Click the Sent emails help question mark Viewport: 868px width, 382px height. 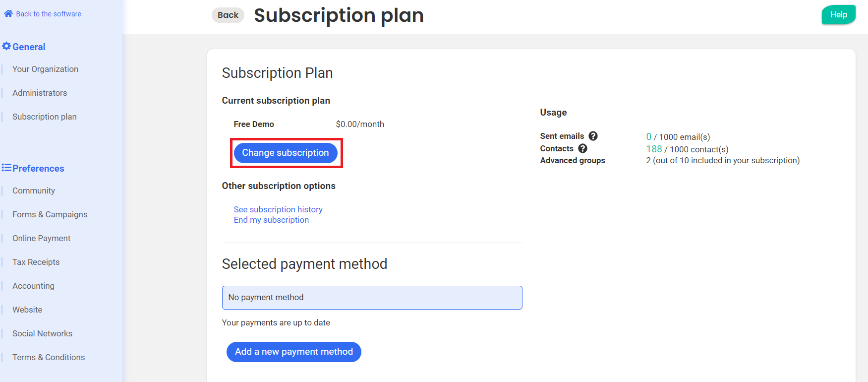pos(593,136)
